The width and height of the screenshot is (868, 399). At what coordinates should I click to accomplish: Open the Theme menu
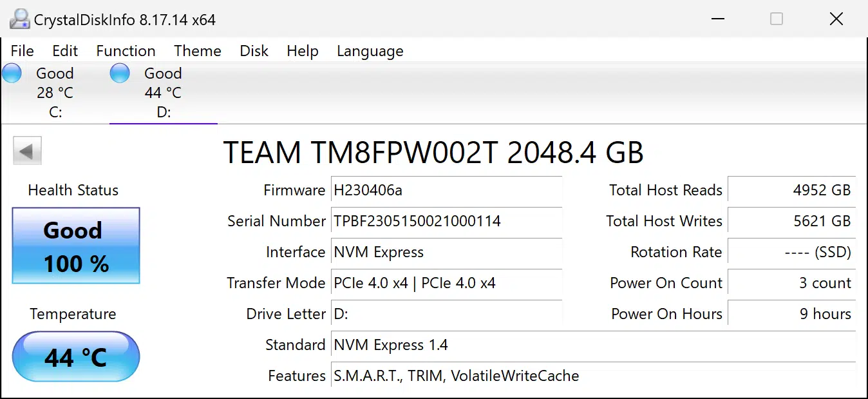[x=198, y=51]
